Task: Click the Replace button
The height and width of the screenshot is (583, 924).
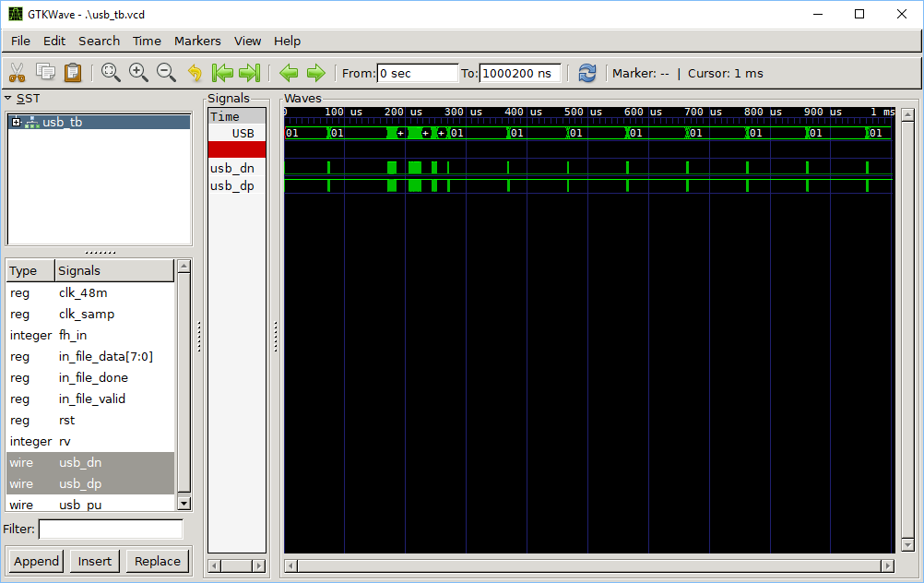Action: tap(158, 561)
